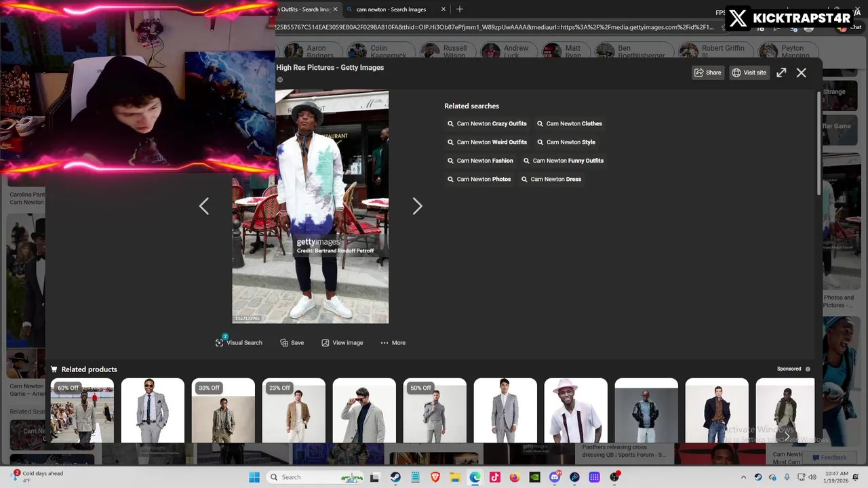Screen dimensions: 868x488
Task: Open Brave browser from the taskbar
Action: coord(435,477)
